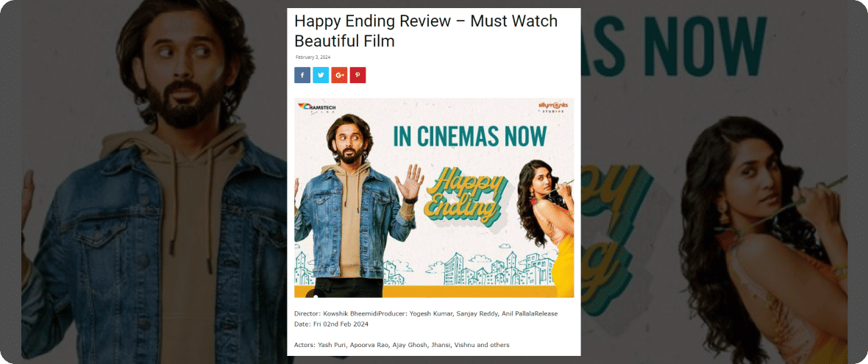Screen dimensions: 868x364
Task: Pin the article using Pinterest icon
Action: pyautogui.click(x=357, y=75)
